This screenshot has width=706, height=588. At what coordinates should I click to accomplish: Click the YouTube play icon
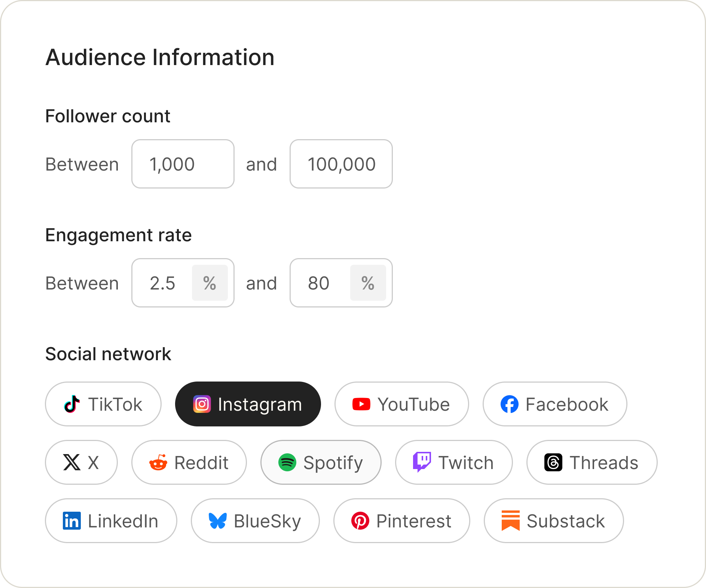click(361, 404)
